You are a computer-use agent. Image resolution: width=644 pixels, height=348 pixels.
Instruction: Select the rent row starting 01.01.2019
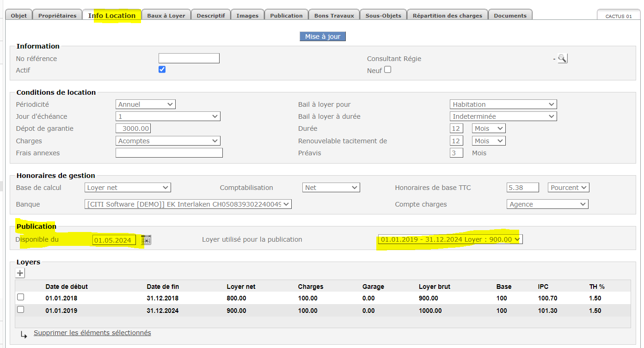20,310
